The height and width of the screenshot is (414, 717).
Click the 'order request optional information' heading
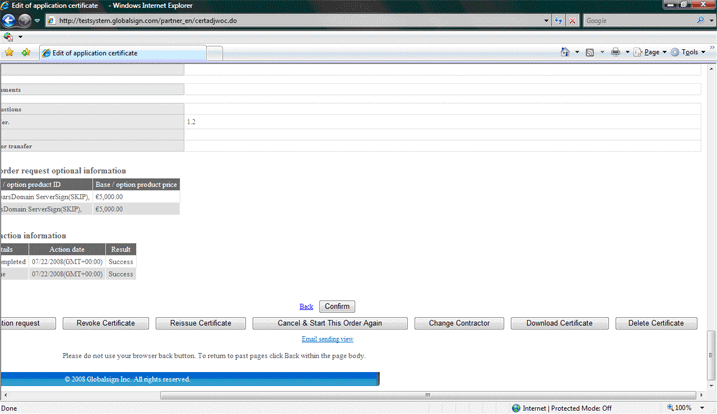63,171
